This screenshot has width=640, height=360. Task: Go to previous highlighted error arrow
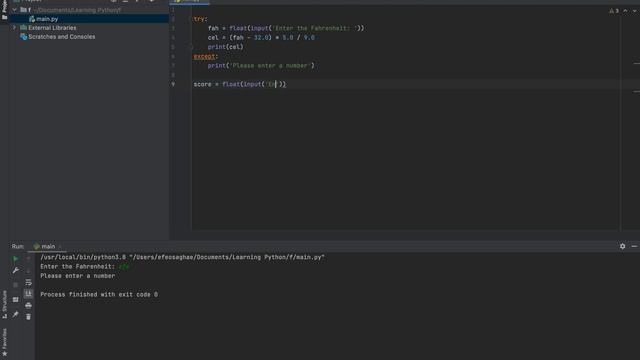click(625, 11)
